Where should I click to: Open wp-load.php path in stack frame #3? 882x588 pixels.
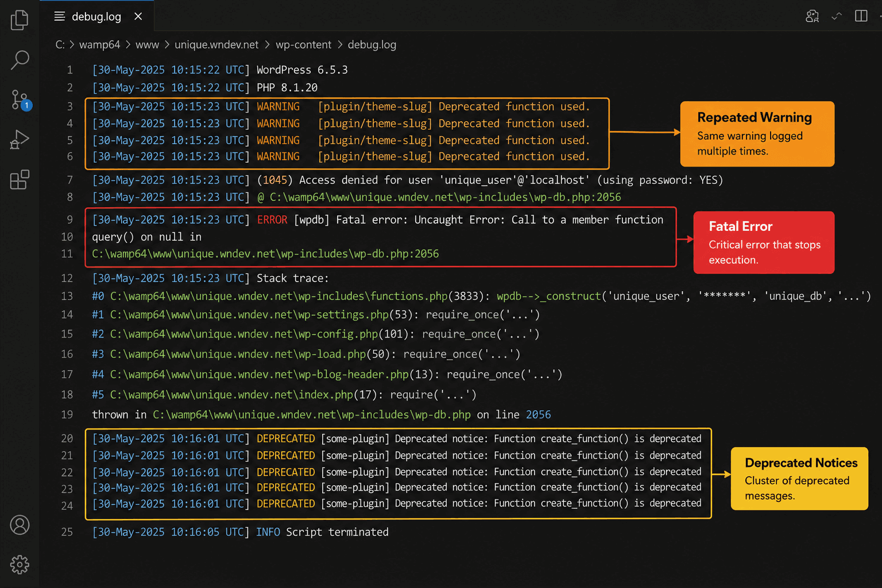click(x=238, y=354)
